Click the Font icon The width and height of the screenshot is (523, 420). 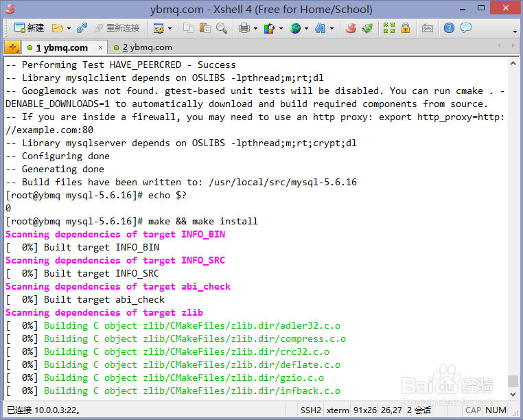(x=321, y=28)
